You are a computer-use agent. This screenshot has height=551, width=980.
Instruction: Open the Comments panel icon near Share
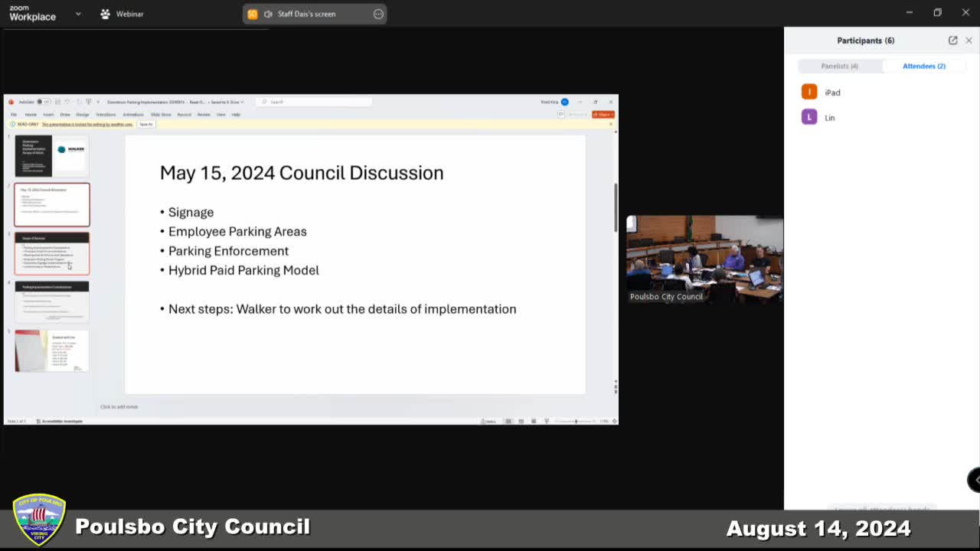[x=560, y=114]
